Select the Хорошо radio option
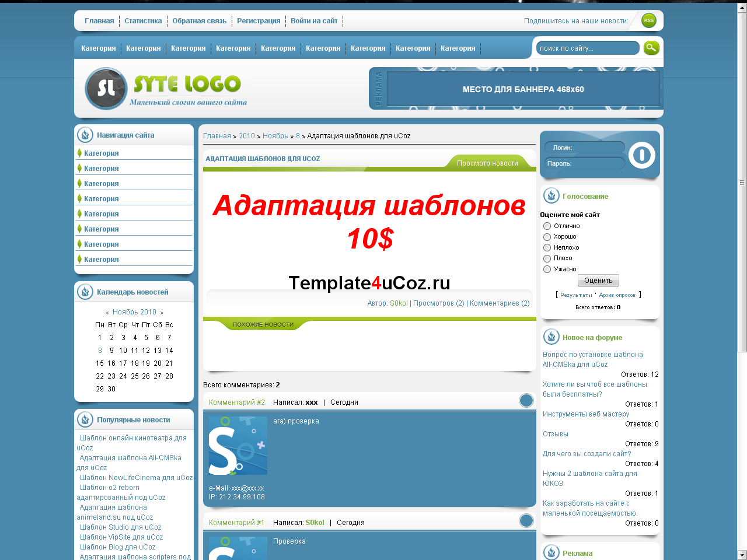Image resolution: width=747 pixels, height=560 pixels. click(547, 237)
